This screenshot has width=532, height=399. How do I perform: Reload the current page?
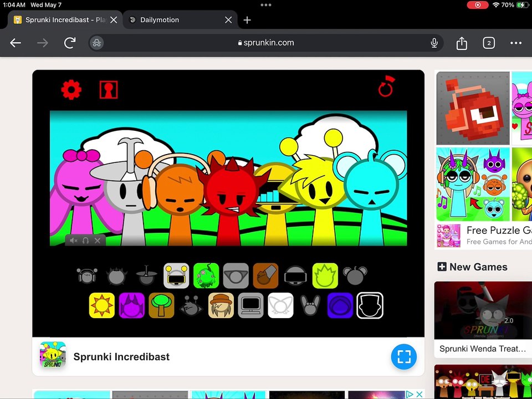70,43
